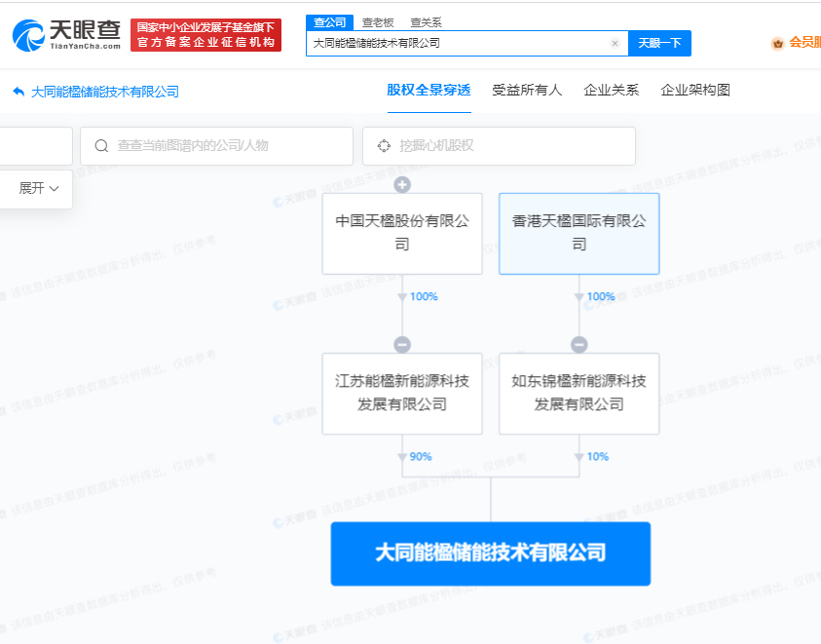Screen dimensions: 821x644
Task: Collapse node above 江苏能楹新能源科技
Action: 402,345
